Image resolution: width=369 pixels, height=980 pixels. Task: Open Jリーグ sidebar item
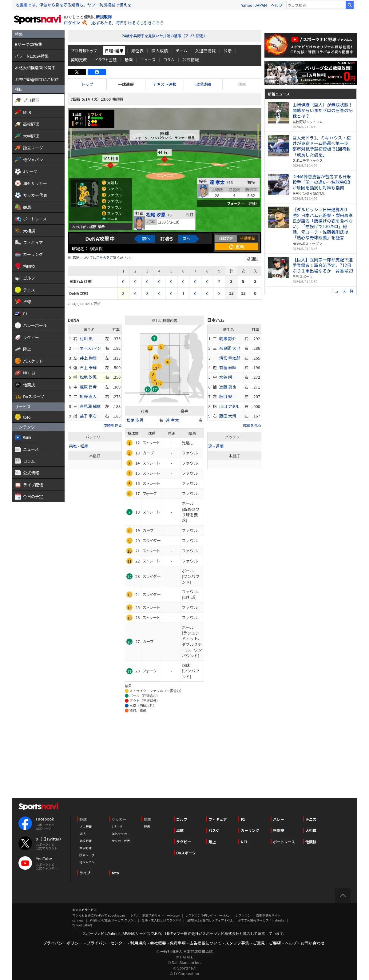(38, 171)
